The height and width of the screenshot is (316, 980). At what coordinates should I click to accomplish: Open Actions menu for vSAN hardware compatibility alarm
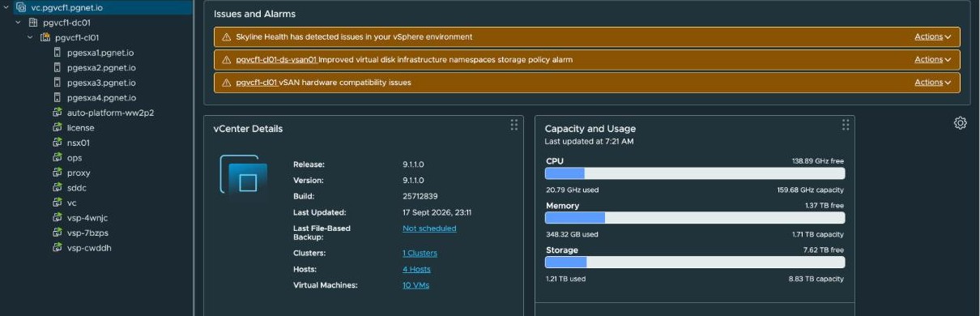(933, 82)
